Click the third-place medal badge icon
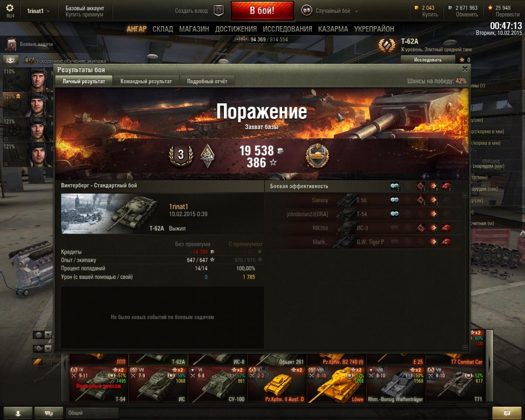 pyautogui.click(x=180, y=154)
